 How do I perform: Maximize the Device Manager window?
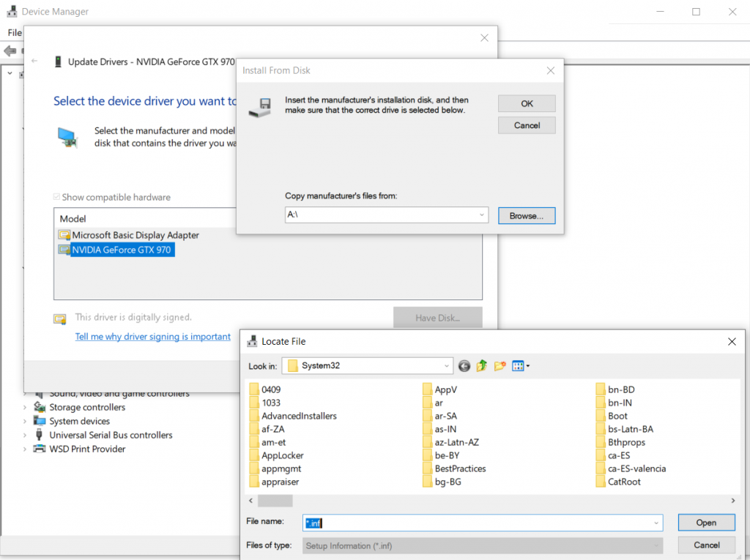click(696, 12)
